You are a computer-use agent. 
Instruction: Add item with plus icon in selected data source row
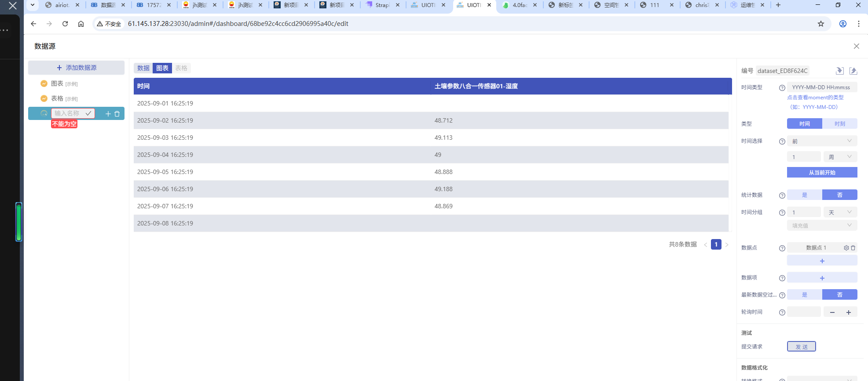pos(108,114)
